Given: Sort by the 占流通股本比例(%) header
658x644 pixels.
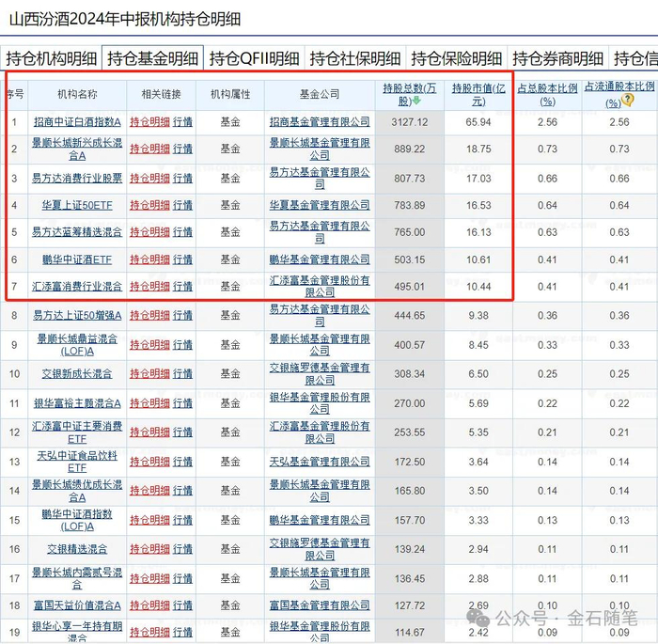Looking at the screenshot, I should click(x=619, y=94).
